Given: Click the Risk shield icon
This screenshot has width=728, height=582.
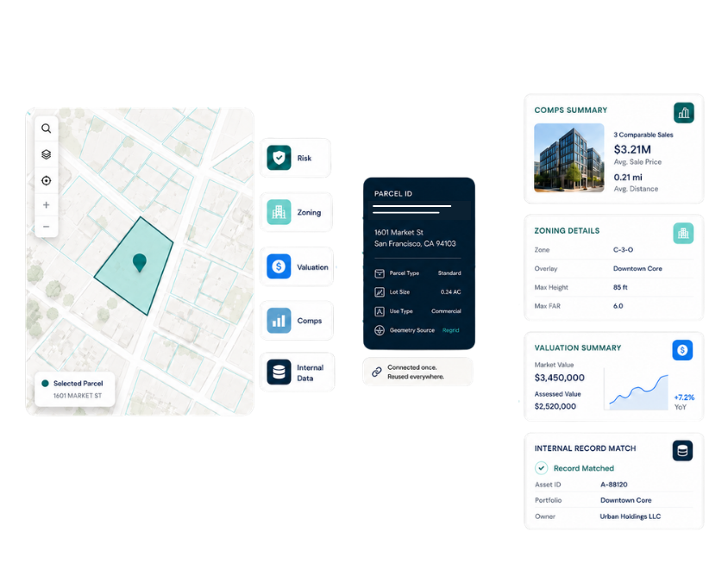Looking at the screenshot, I should (x=279, y=158).
